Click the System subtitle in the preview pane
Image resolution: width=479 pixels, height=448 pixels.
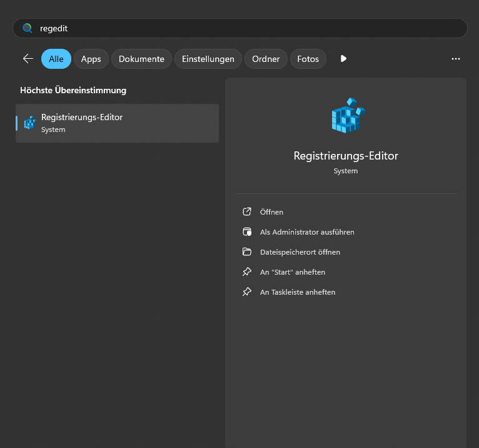[x=346, y=171]
